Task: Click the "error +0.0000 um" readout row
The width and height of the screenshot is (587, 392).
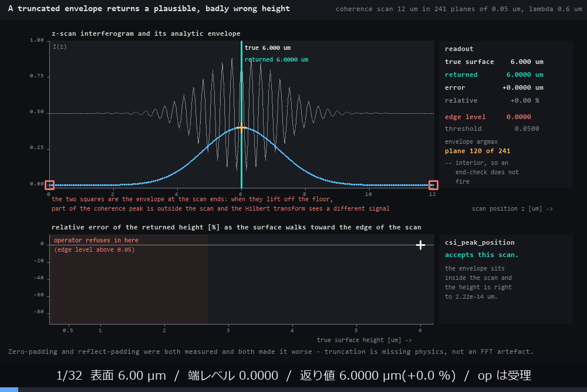Action: coord(494,87)
